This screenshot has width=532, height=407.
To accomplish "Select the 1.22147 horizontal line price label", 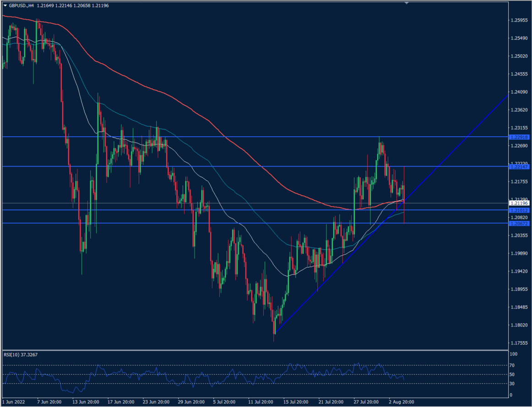I will point(520,167).
